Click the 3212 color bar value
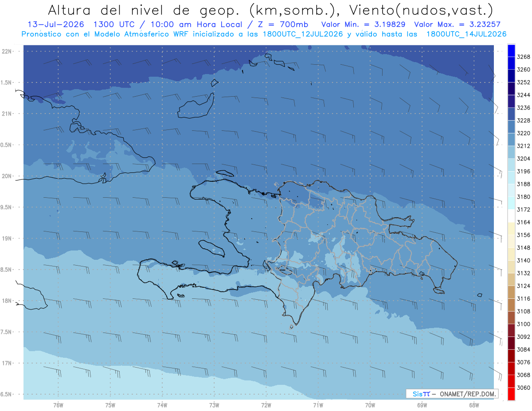Viewport: 532px width, 411px height. (x=524, y=146)
